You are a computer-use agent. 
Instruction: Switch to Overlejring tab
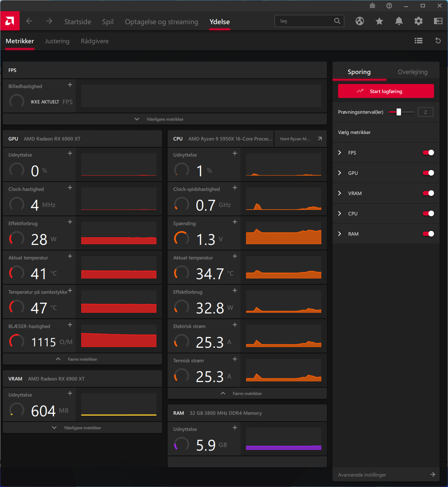coord(413,72)
